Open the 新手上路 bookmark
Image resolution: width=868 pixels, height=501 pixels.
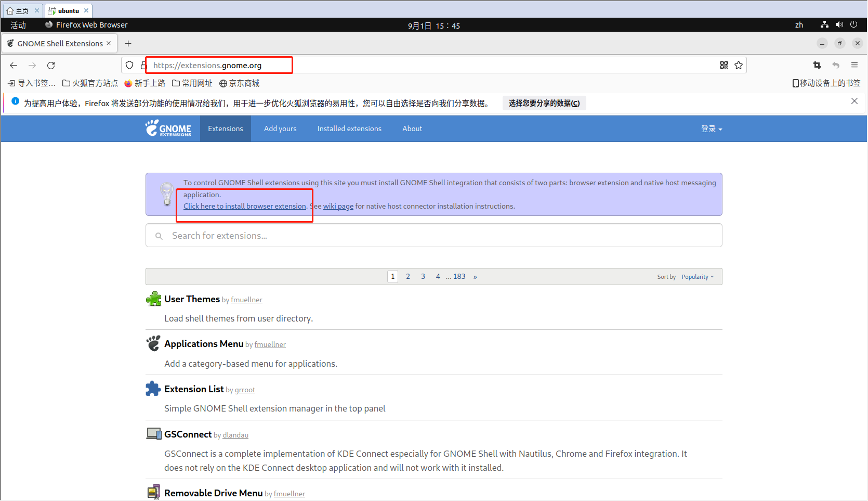tap(145, 83)
